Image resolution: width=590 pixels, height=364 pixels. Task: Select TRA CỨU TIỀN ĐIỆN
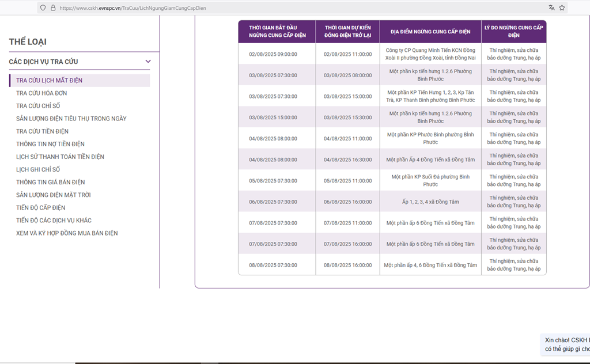coord(42,131)
